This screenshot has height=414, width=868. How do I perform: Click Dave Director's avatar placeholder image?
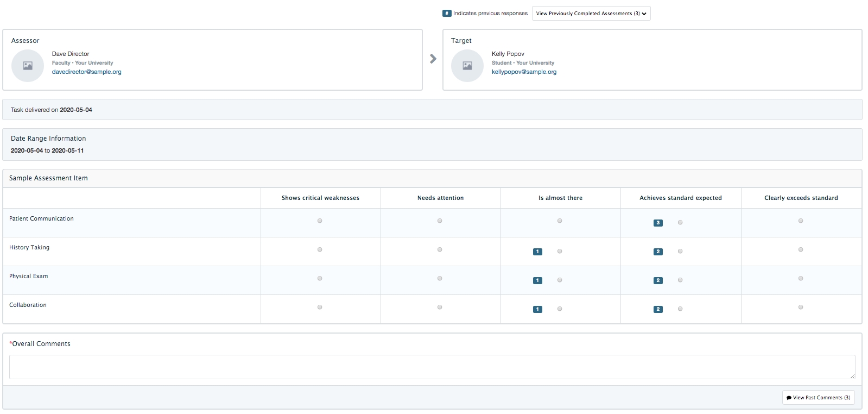(x=28, y=66)
